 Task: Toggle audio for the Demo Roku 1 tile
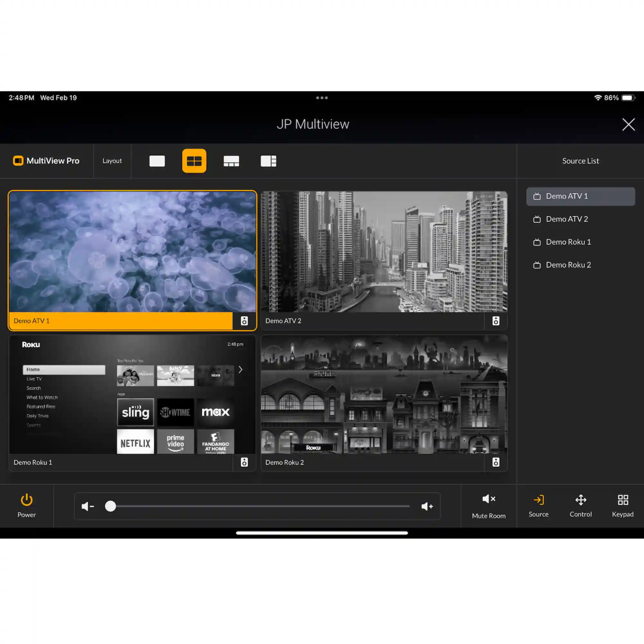244,462
